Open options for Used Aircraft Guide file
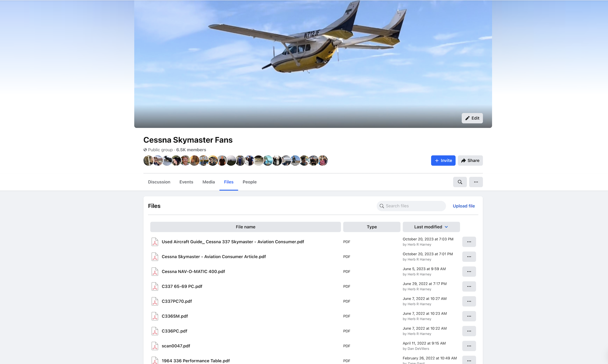The height and width of the screenshot is (364, 608). 469,242
